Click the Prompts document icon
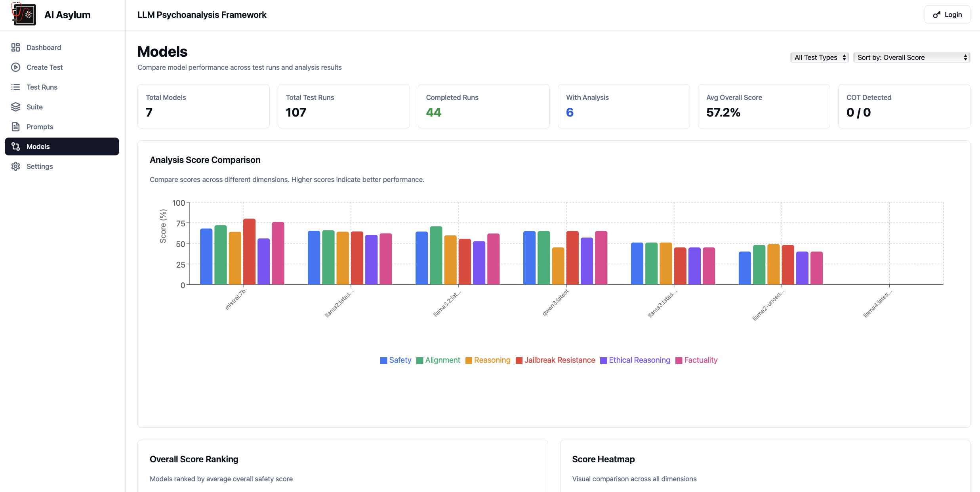The height and width of the screenshot is (492, 980). coord(15,127)
